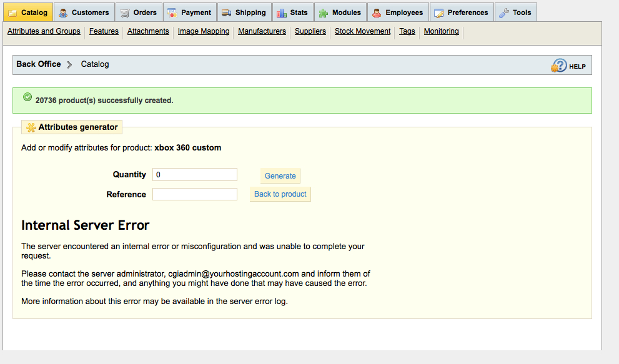This screenshot has height=364, width=619.
Task: Click Catalog in breadcrumb
Action: 95,64
